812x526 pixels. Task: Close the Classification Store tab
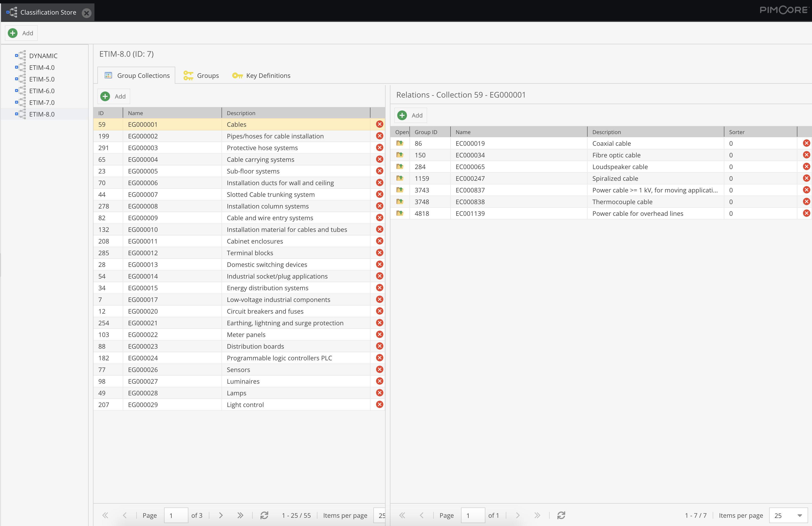pyautogui.click(x=87, y=13)
